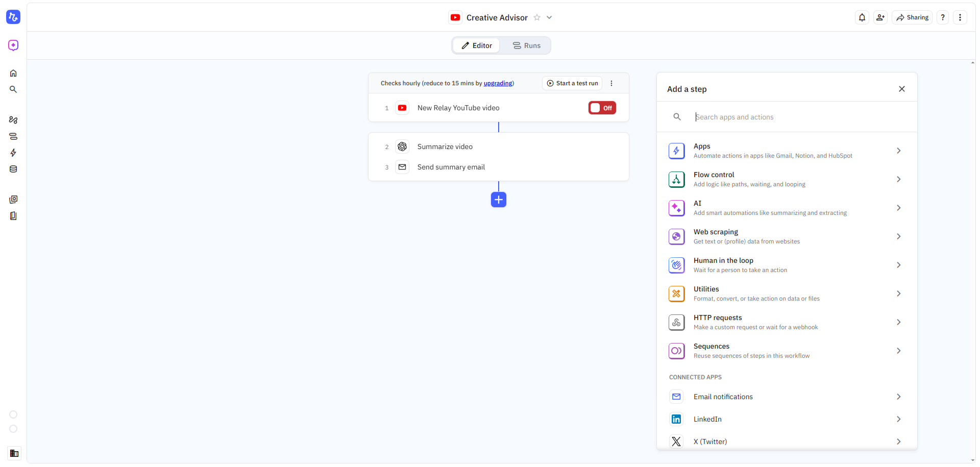Image resolution: width=980 pixels, height=467 pixels.
Task: Click the Search apps and actions field
Action: pos(796,117)
